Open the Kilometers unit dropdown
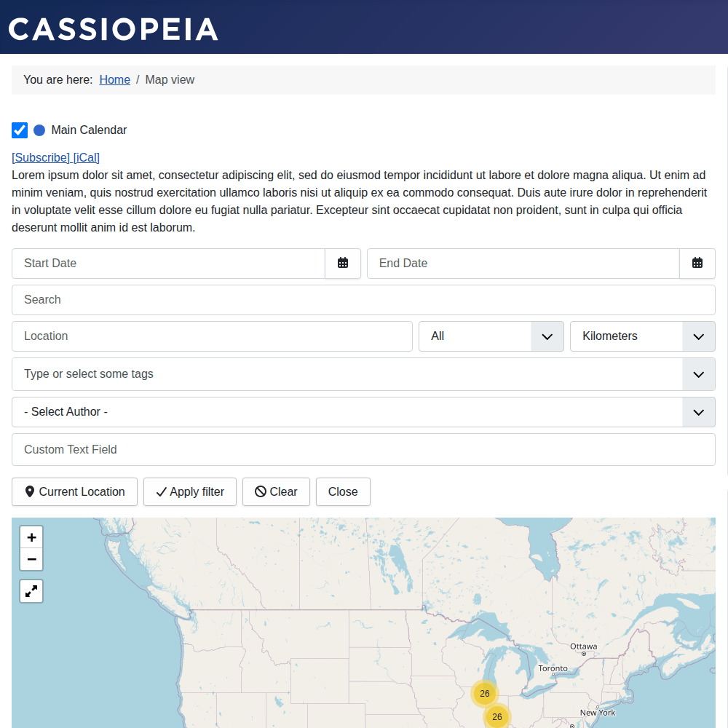This screenshot has width=728, height=728. 642,336
